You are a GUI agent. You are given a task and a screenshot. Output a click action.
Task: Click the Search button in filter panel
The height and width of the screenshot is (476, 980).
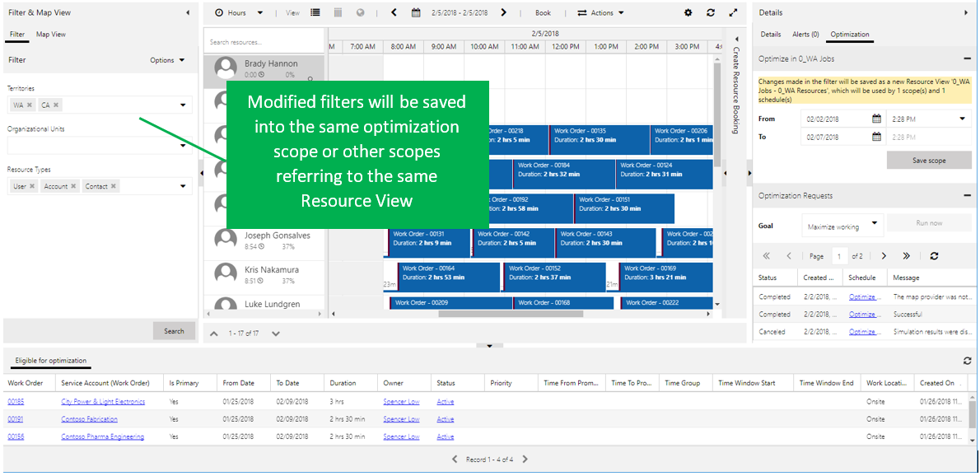(174, 331)
